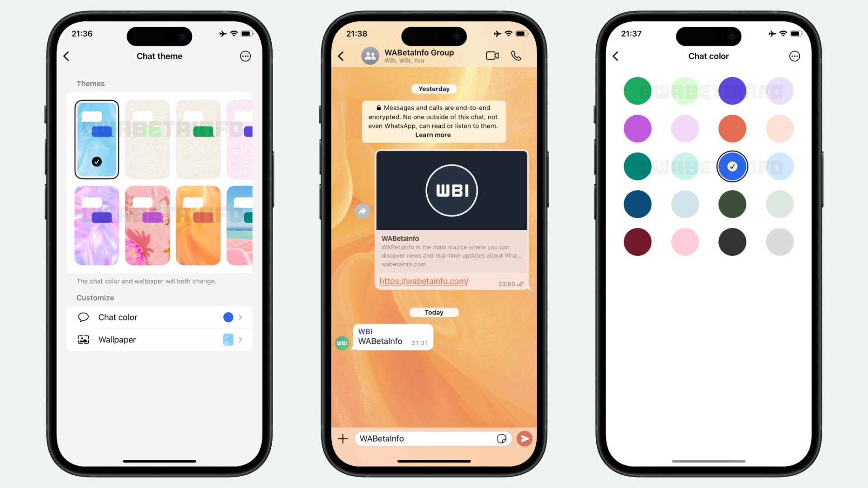Select the green chat color swatch
Viewport: 868px width, 488px height.
pyautogui.click(x=637, y=90)
